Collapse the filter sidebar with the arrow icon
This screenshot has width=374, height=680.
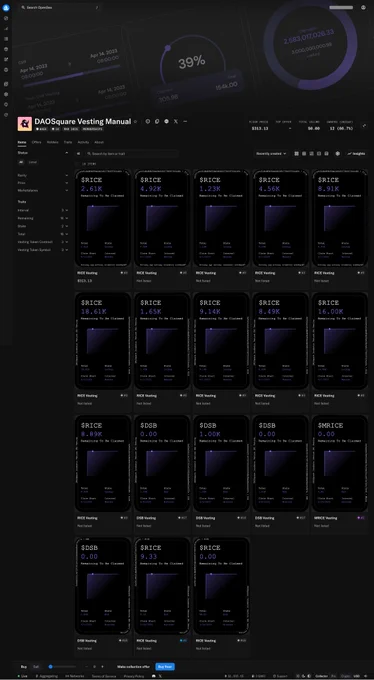79,154
